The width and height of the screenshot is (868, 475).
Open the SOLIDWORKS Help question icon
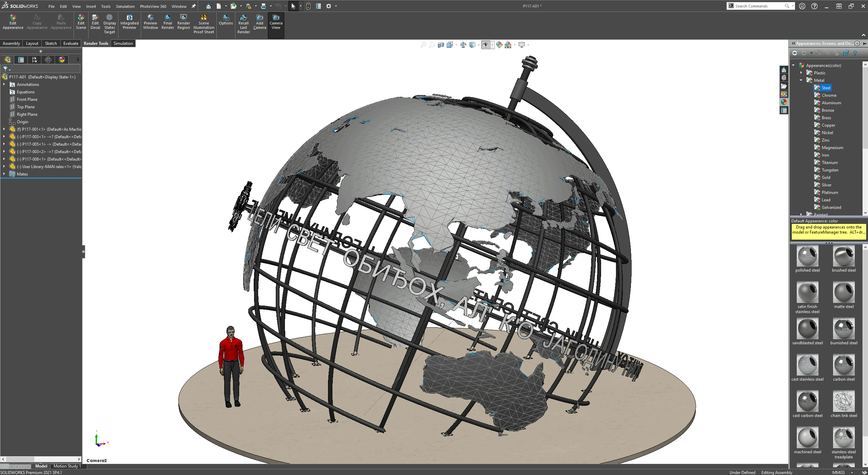(814, 6)
